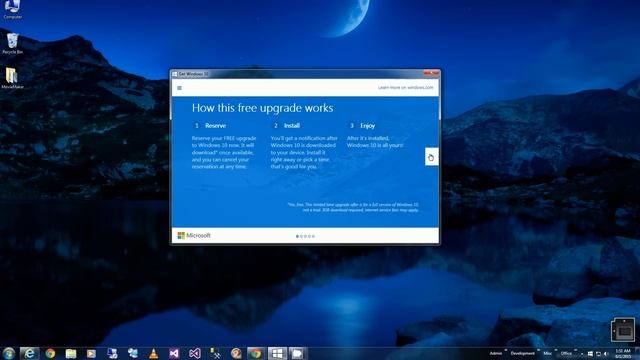Click the Reserve step heading
This screenshot has height=360, width=640.
click(x=216, y=126)
